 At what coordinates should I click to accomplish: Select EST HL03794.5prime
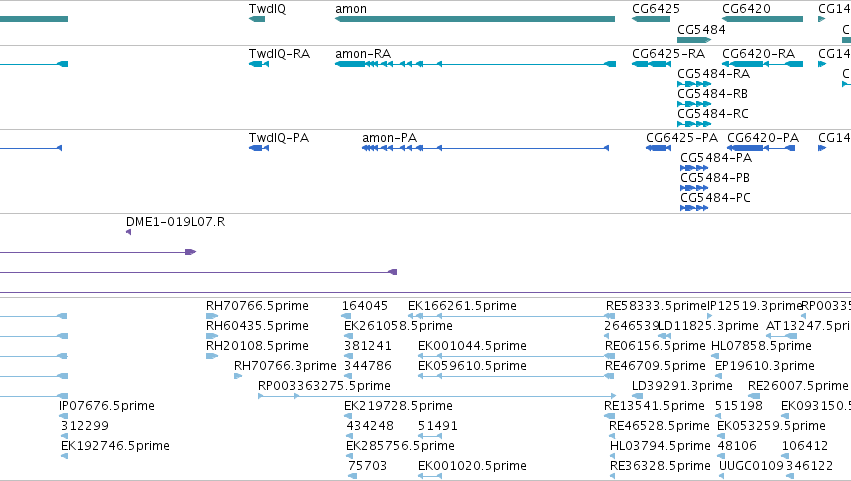point(660,446)
